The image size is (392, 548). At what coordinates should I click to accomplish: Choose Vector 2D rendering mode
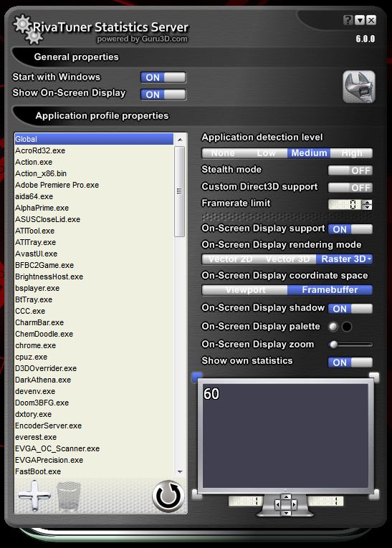point(231,259)
